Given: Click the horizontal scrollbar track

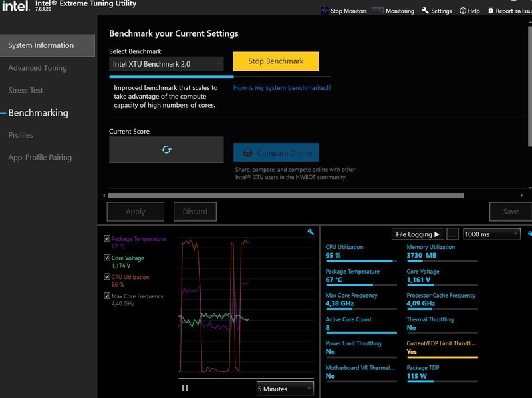Looking at the screenshot, I should tap(286, 195).
